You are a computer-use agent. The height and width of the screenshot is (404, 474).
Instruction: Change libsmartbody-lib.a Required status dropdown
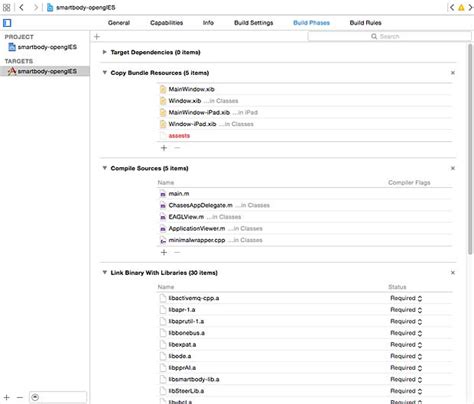[x=406, y=379]
